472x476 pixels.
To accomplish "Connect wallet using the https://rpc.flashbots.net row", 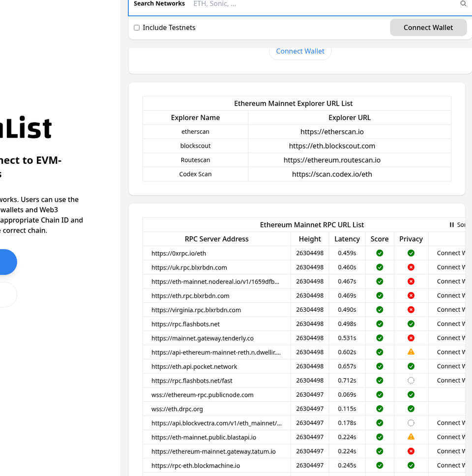I will click(x=451, y=324).
